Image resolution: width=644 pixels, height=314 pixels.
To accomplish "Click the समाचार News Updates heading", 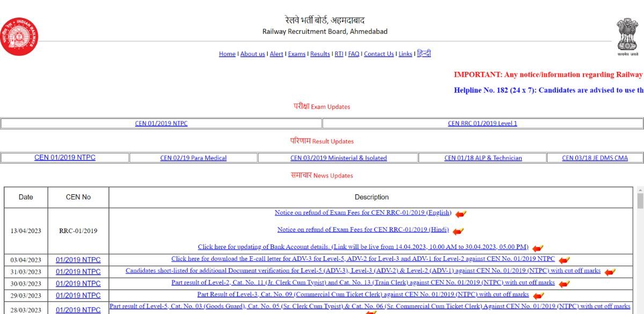I will [x=321, y=175].
